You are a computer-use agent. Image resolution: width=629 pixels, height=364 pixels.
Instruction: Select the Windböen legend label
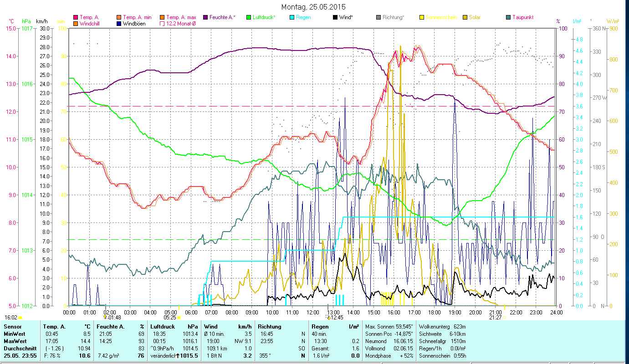coord(134,24)
